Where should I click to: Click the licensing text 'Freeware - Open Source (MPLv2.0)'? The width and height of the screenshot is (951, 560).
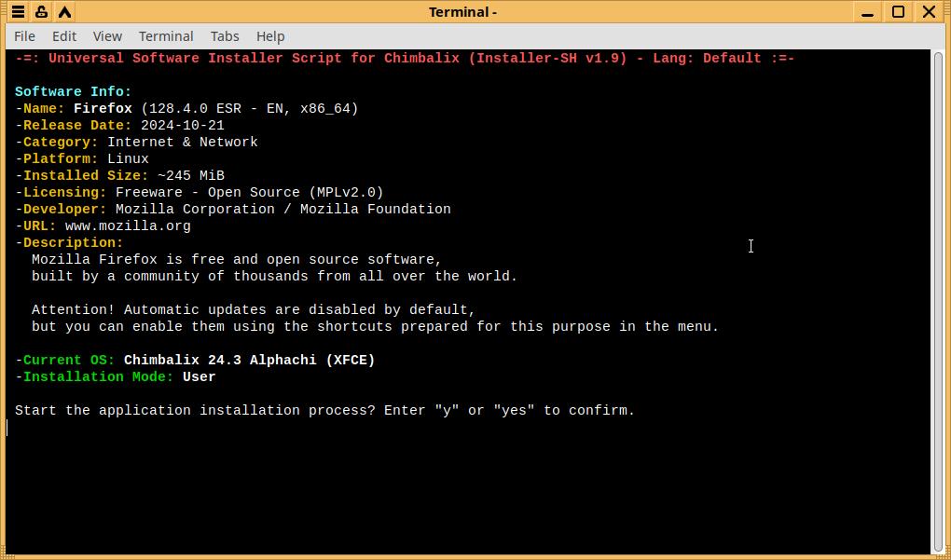(x=249, y=192)
